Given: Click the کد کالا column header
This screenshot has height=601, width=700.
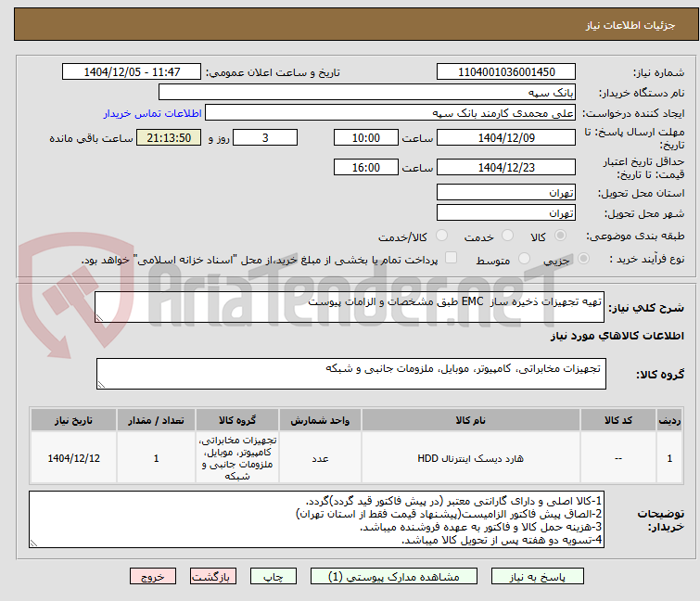Looking at the screenshot, I should pos(618,420).
